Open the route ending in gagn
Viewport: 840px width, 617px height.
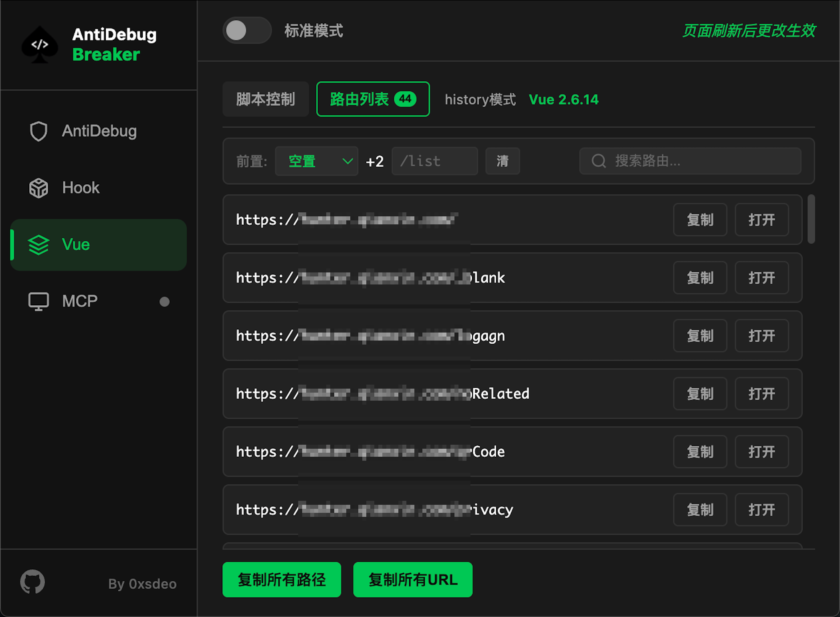[762, 336]
